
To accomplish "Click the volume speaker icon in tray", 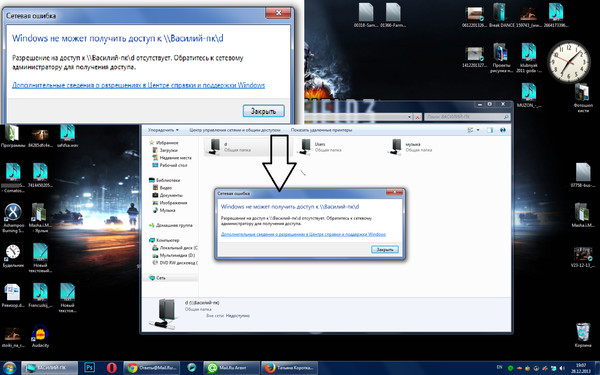I will [x=561, y=368].
